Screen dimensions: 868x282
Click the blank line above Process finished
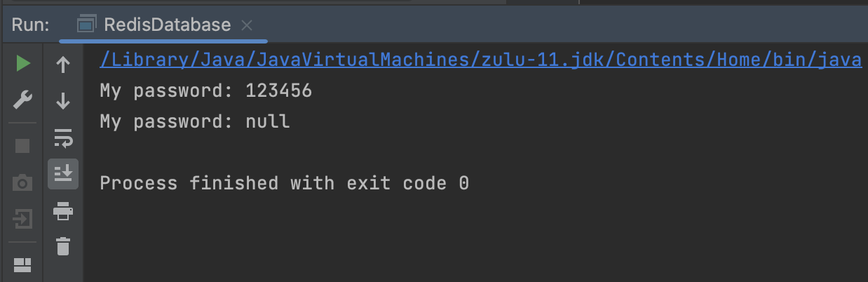coord(280,153)
